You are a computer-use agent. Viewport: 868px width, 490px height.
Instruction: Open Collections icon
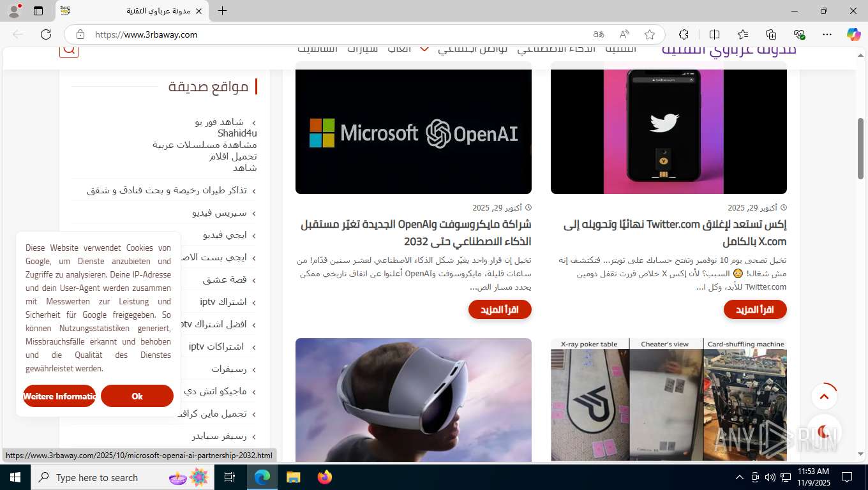coord(771,34)
